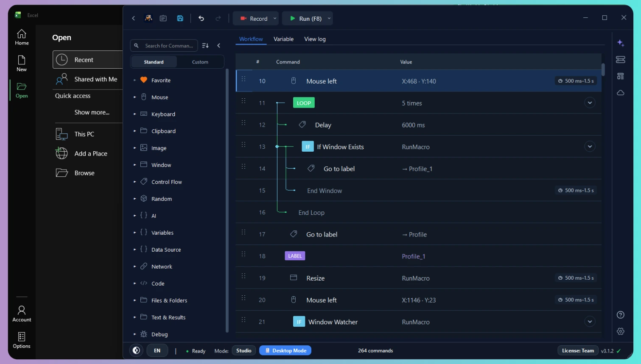Click the LOOP badge on row 11
The image size is (641, 364).
click(x=304, y=103)
